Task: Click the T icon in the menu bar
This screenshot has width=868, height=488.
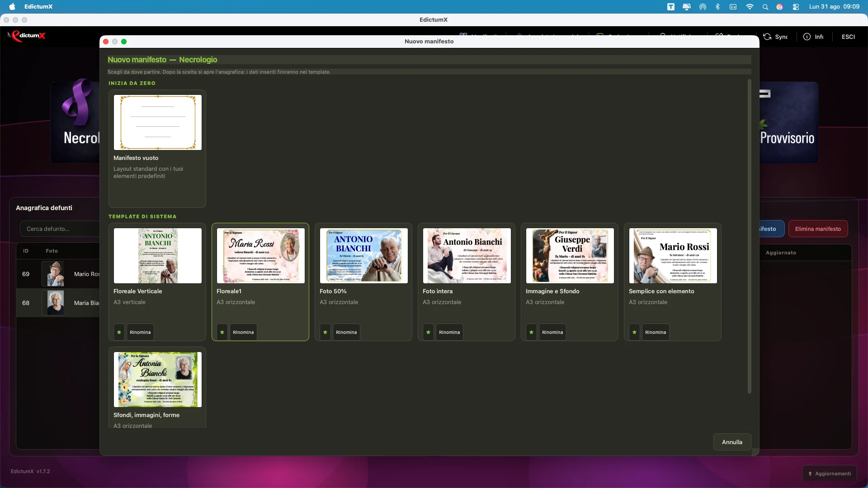Action: 671,7
